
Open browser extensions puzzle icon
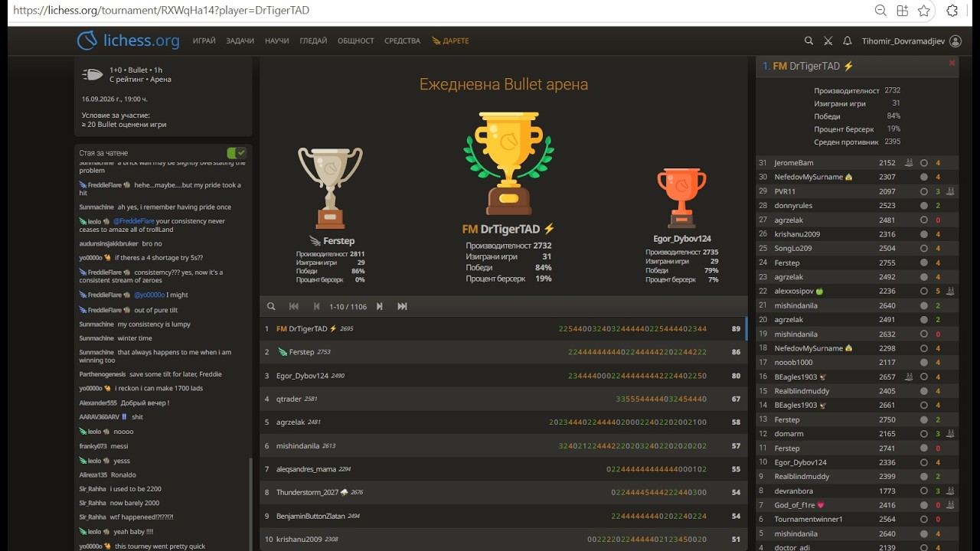coord(952,11)
